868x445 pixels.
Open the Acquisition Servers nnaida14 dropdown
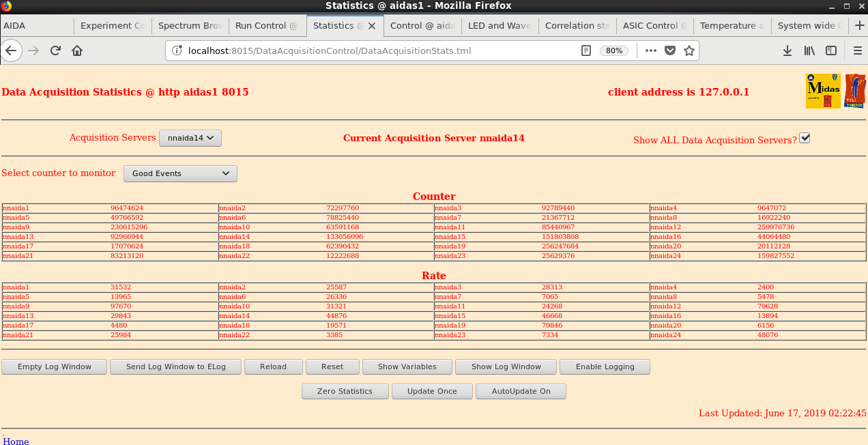(190, 138)
